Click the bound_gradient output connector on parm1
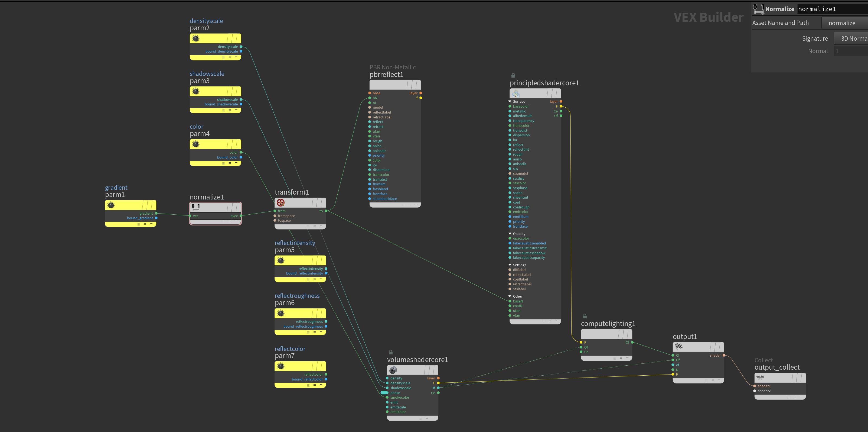The height and width of the screenshot is (432, 868). coord(156,218)
